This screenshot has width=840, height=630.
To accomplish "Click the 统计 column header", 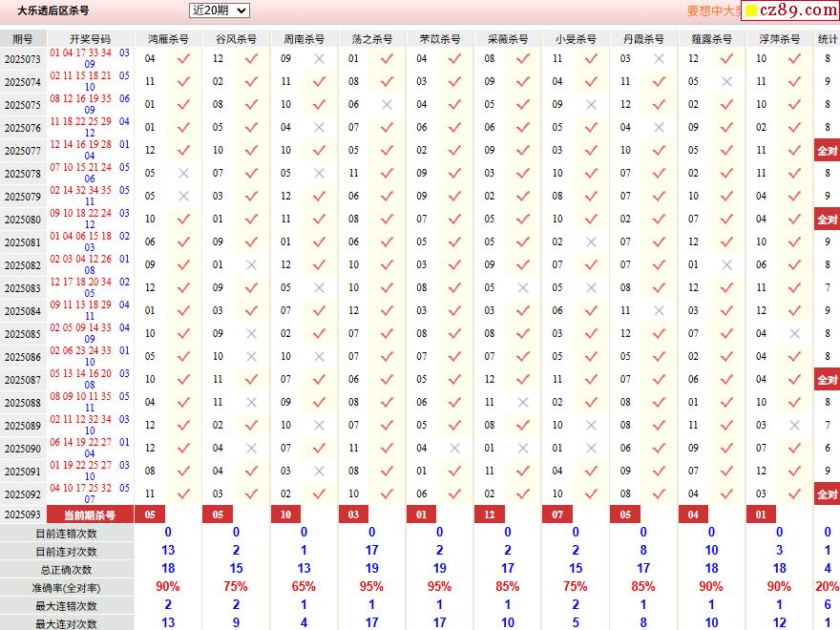I will 828,39.
